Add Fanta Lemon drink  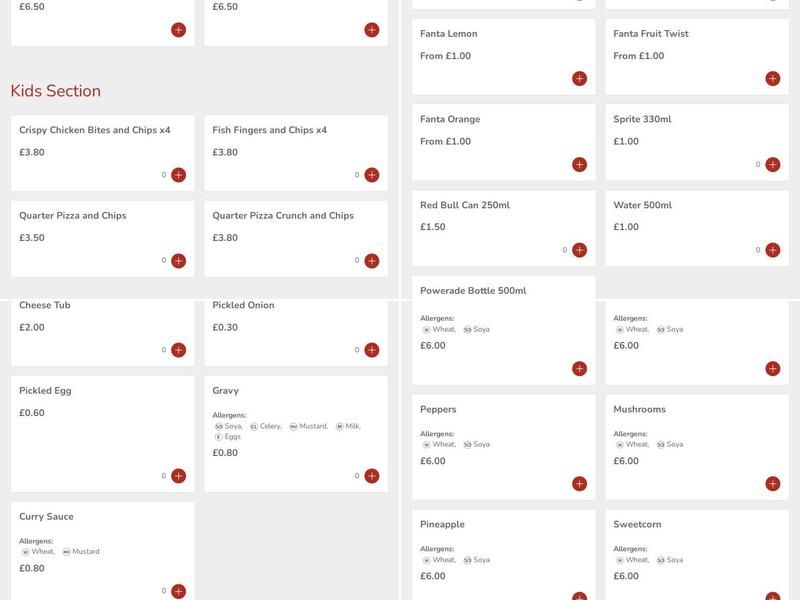pos(579,79)
